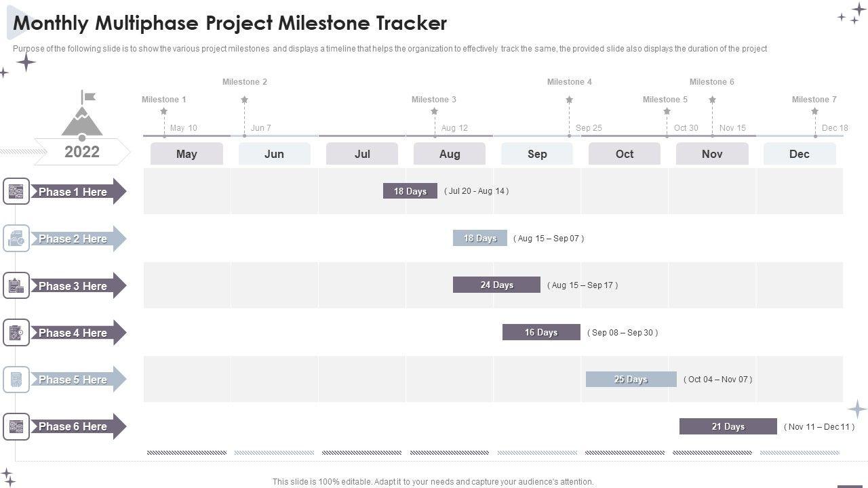
Task: Click the Phase 1 Here arrow label
Action: (77, 192)
